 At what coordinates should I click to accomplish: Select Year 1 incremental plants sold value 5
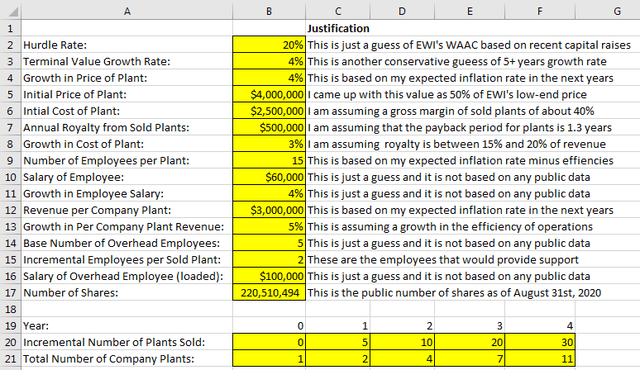[x=338, y=342]
